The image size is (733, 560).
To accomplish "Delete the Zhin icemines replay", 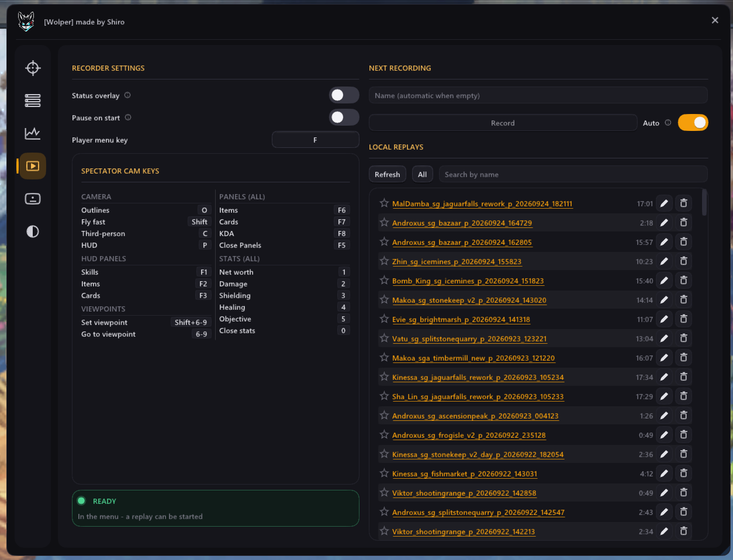I will 683,261.
